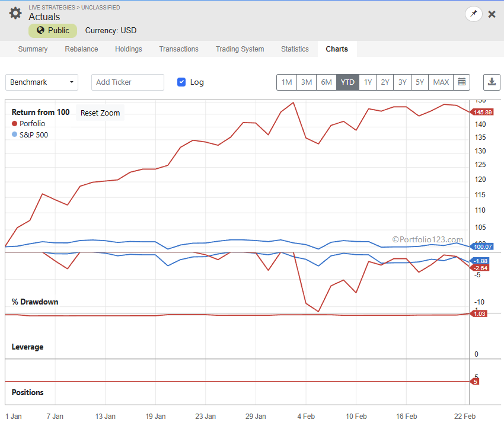Download the chart data
504x426 pixels.
pyautogui.click(x=492, y=82)
